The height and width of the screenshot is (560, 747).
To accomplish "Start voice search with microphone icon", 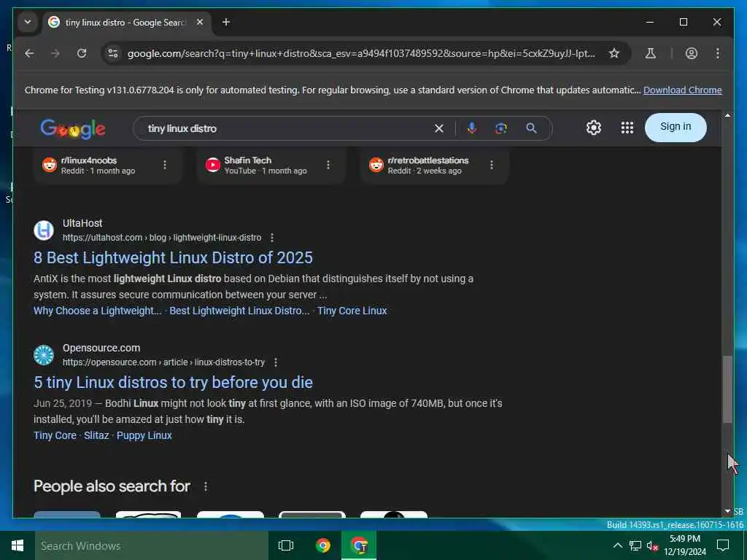I will pyautogui.click(x=472, y=128).
